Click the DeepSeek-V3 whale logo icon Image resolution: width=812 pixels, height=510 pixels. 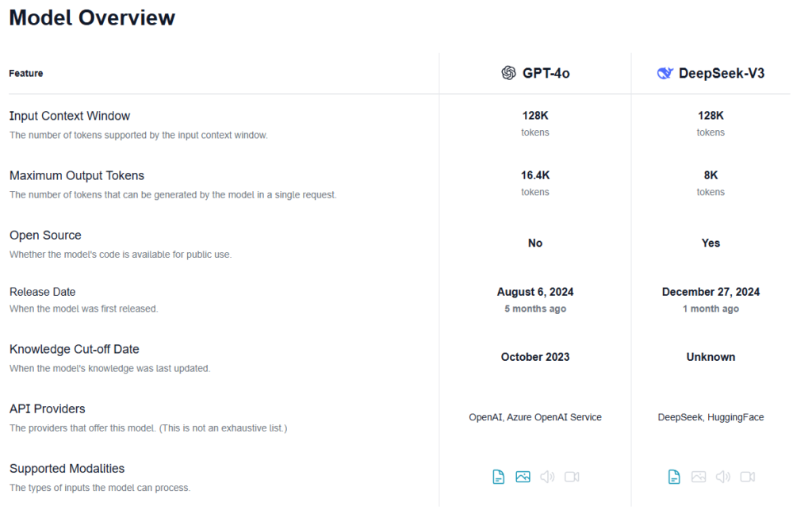click(665, 73)
